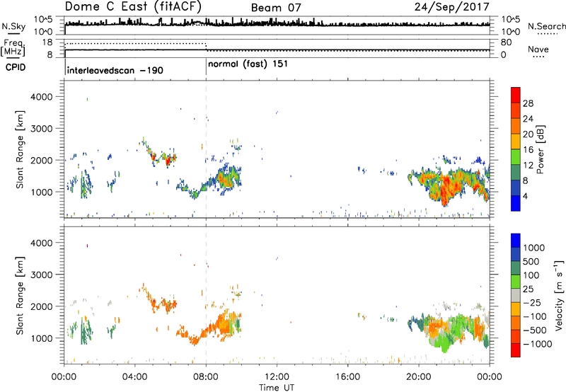Click '4000' on power panel range axis
The height and width of the screenshot is (392, 566).
coord(41,97)
